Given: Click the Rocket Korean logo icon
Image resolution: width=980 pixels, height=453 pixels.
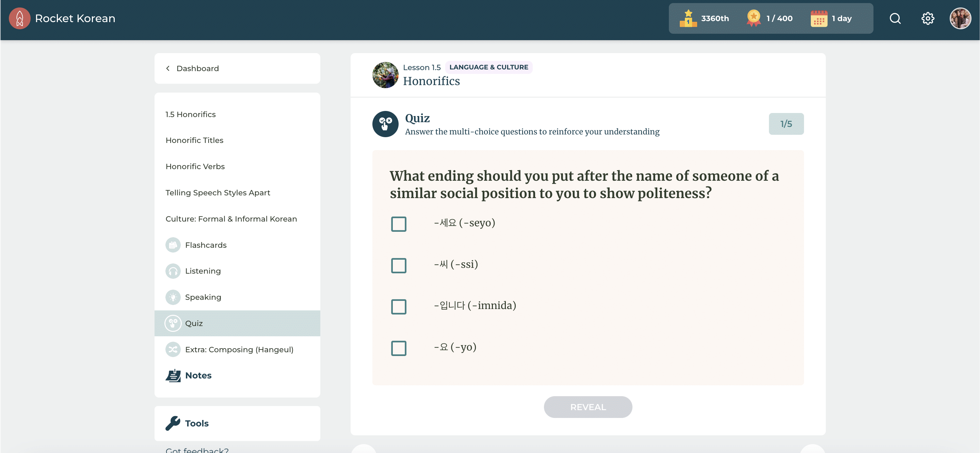Looking at the screenshot, I should (20, 18).
